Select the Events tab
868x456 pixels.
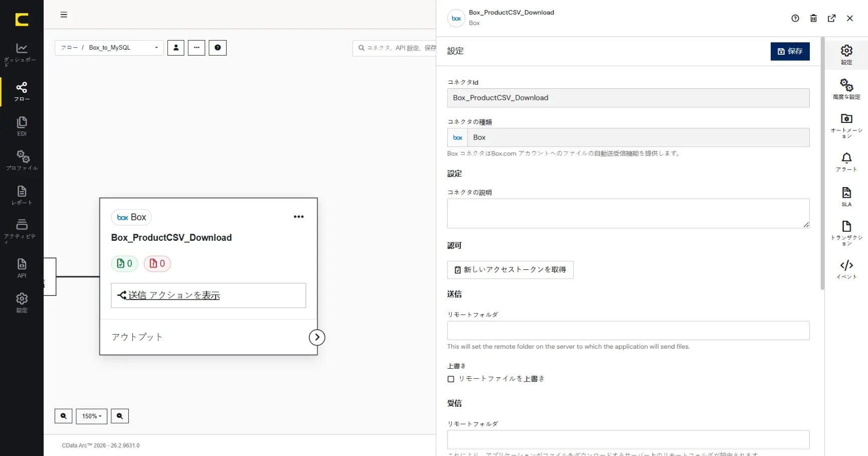pyautogui.click(x=846, y=269)
